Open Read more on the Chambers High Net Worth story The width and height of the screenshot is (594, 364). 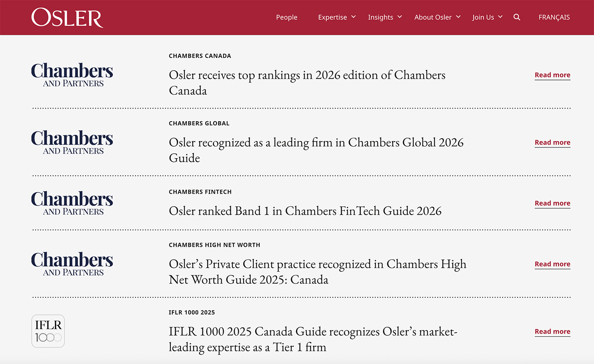pyautogui.click(x=552, y=264)
